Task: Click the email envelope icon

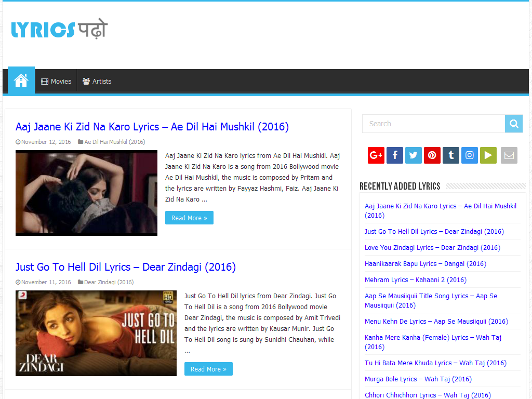Action: click(509, 155)
